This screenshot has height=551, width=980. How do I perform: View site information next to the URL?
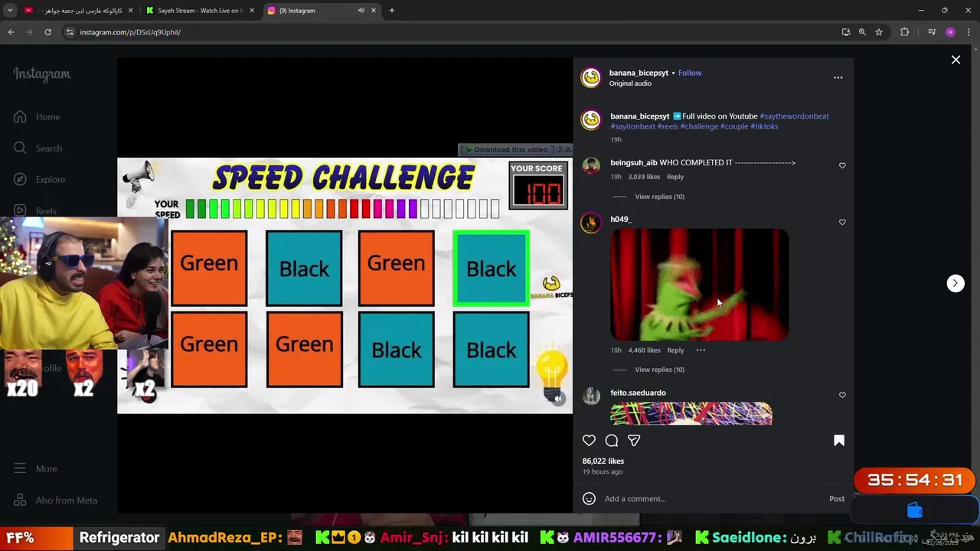coord(70,32)
